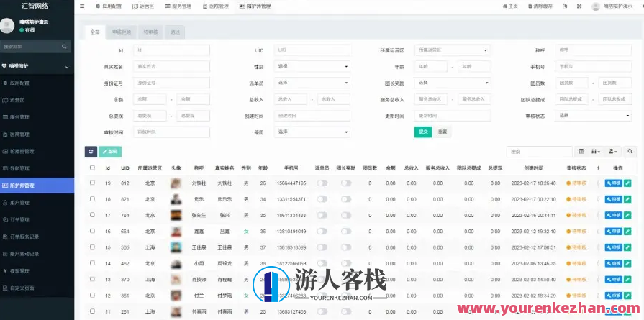The height and width of the screenshot is (320, 644).
Task: Click green edit pencil for row Id 18
Action: pyautogui.click(x=627, y=199)
